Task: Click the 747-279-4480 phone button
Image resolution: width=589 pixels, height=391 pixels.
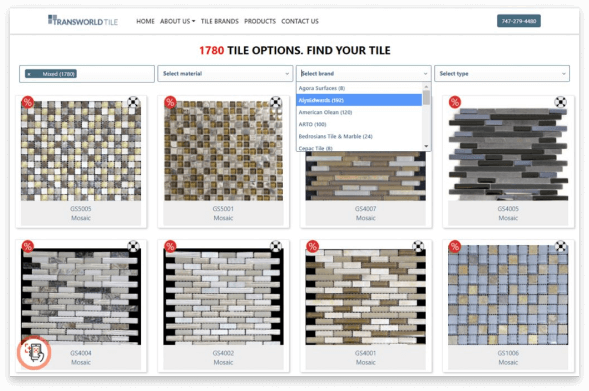Action: pyautogui.click(x=518, y=21)
